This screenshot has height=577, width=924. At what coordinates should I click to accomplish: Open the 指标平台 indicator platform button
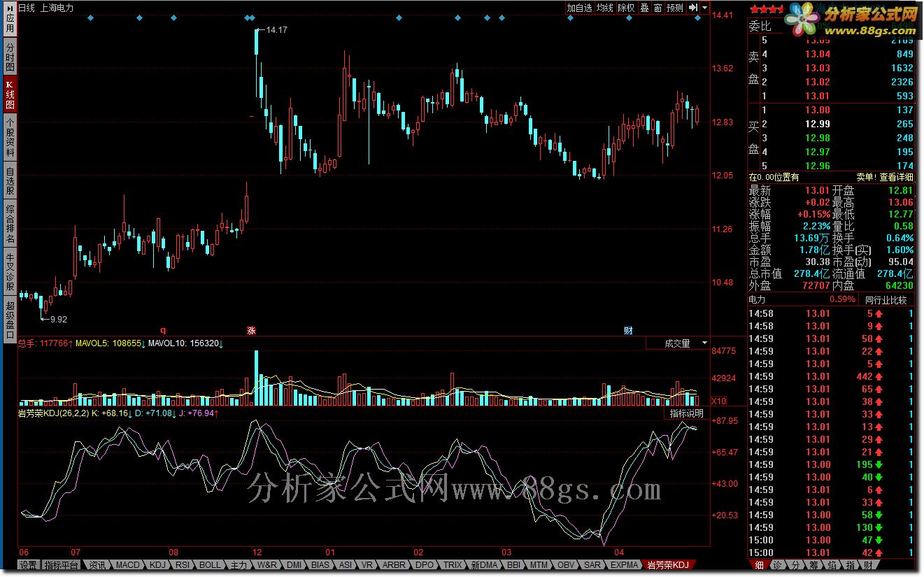tap(60, 565)
